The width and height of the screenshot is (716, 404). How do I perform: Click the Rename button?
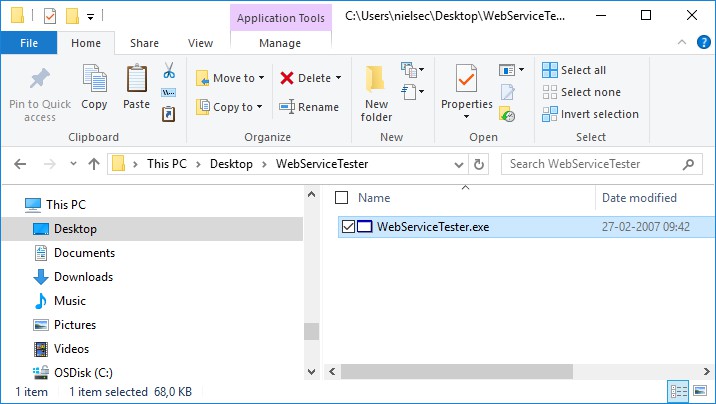(x=309, y=107)
